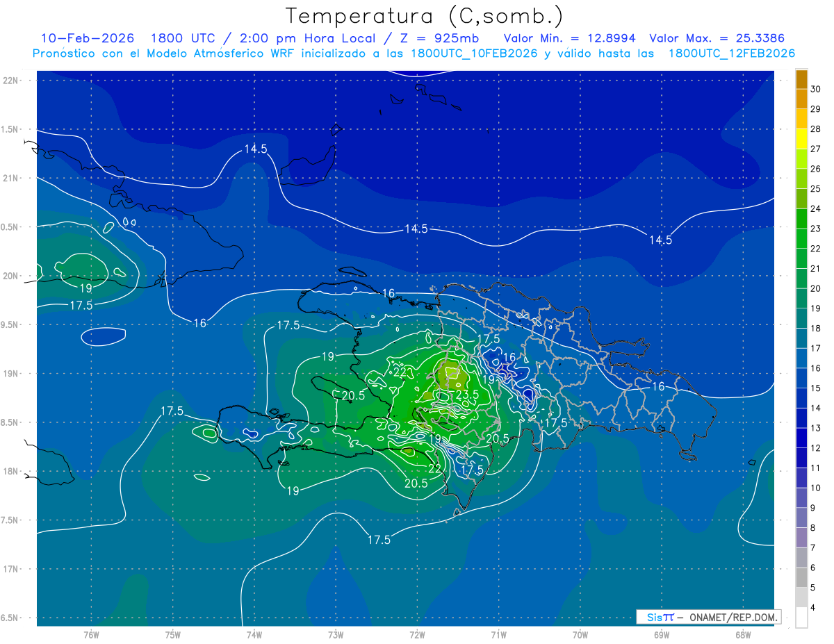Image resolution: width=834 pixels, height=644 pixels.
Task: Click longitude axis label '75W'
Action: [x=172, y=634]
